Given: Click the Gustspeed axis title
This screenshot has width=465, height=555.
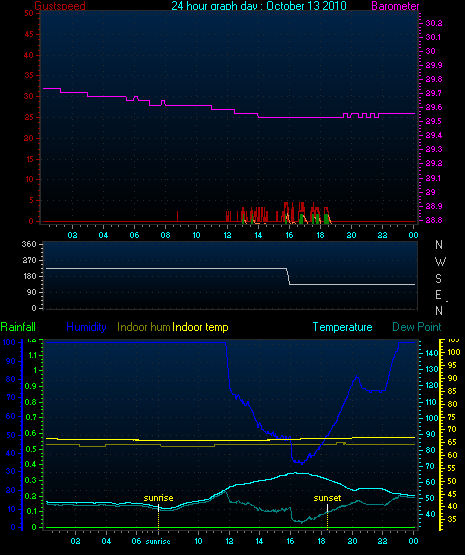Looking at the screenshot, I should click(x=60, y=6).
